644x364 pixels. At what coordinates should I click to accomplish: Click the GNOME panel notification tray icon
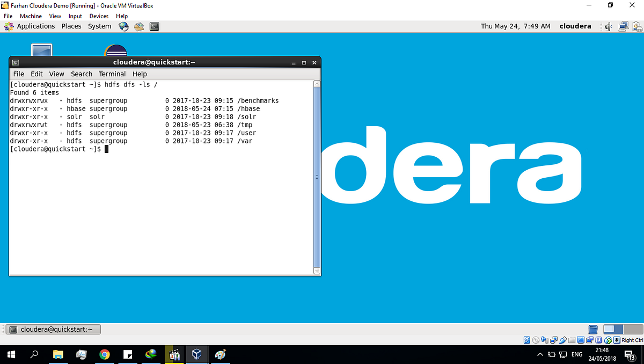coord(638,26)
